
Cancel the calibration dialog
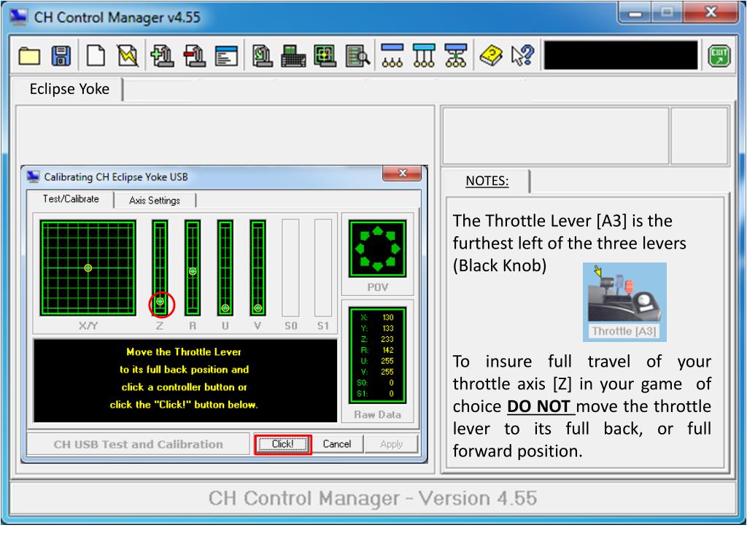[337, 444]
